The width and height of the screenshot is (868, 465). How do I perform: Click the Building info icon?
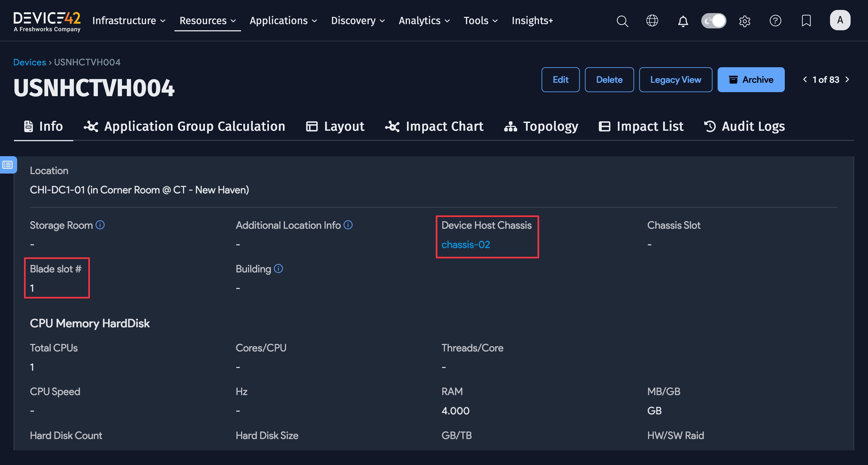coord(278,269)
